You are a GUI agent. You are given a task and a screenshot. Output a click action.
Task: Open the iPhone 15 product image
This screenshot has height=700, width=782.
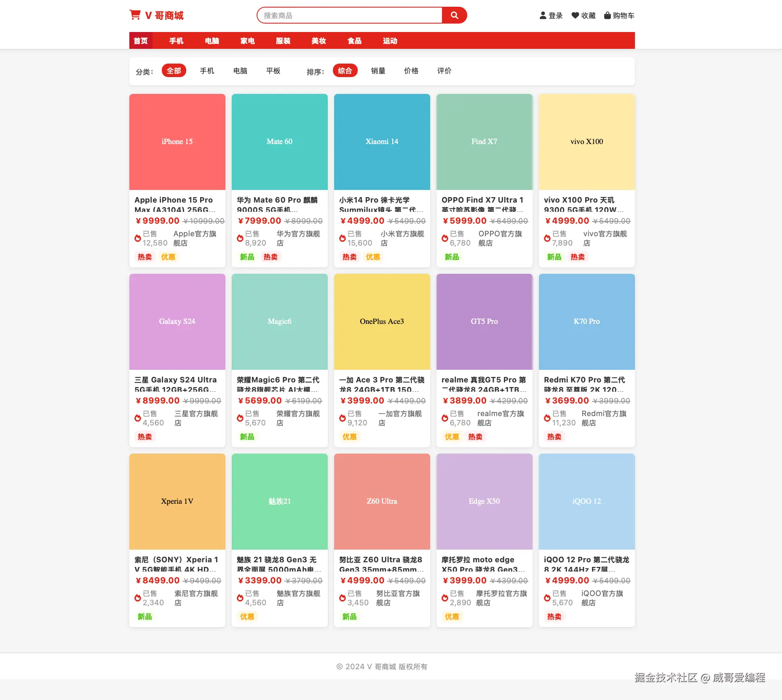point(177,142)
